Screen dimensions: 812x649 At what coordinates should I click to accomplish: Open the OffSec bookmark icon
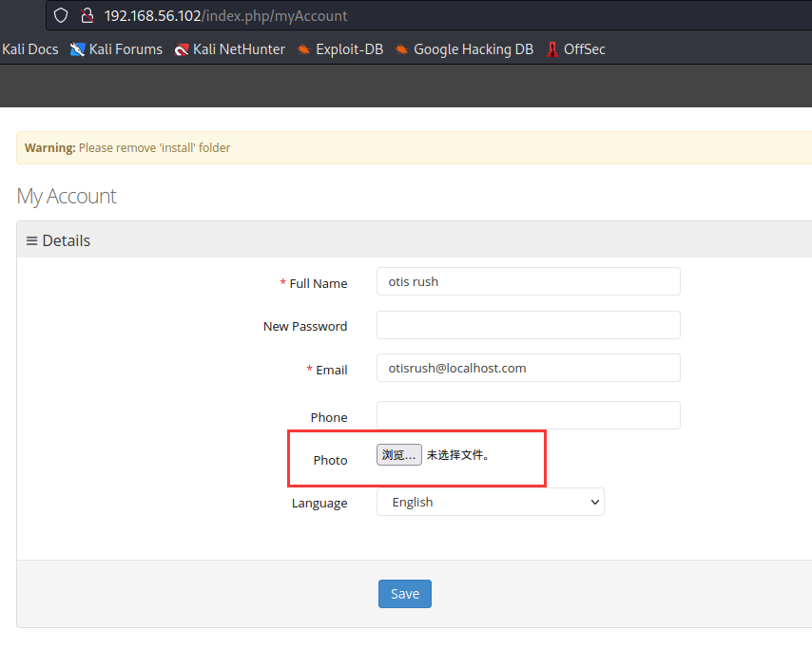(552, 49)
